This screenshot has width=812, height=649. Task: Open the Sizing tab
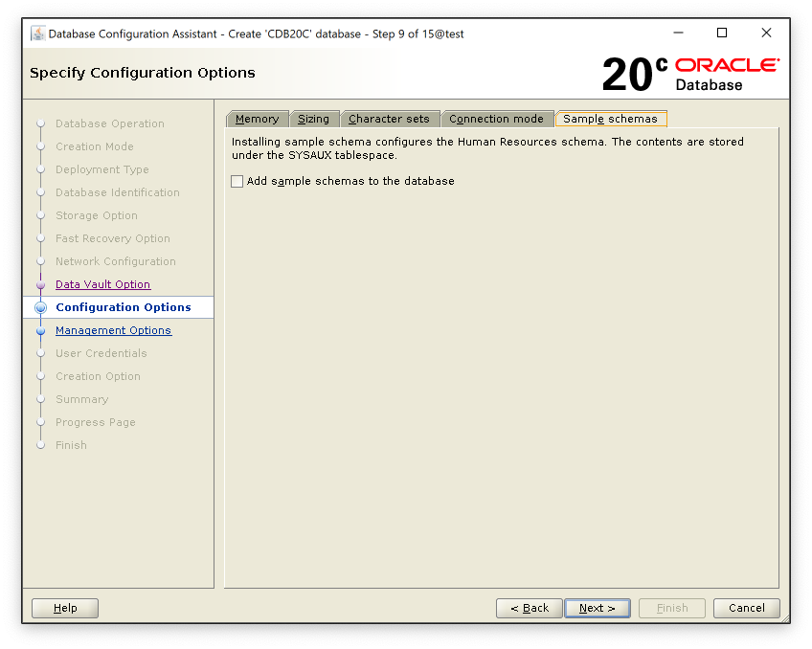coord(313,119)
